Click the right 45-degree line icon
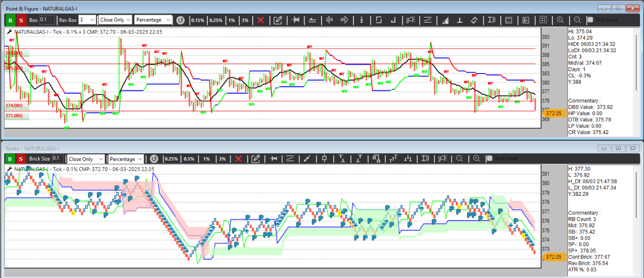Viewport: 644px width, 278px height. click(344, 20)
